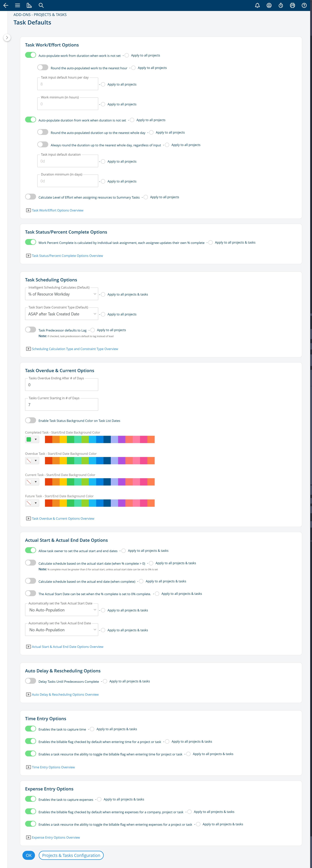Viewport: 312px width, 868px height.
Task: Open Future Task color picker dropdown
Action: coord(32,503)
